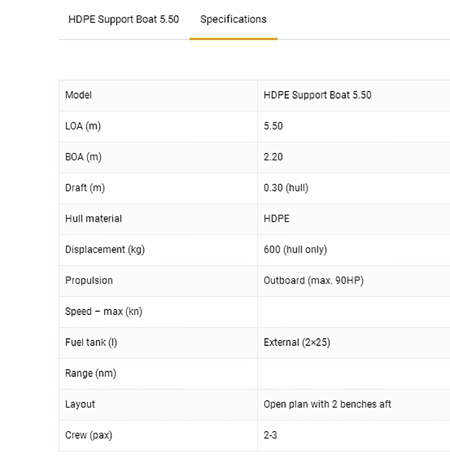450x476 pixels.
Task: Click the Draft (m) row label
Action: (85, 188)
